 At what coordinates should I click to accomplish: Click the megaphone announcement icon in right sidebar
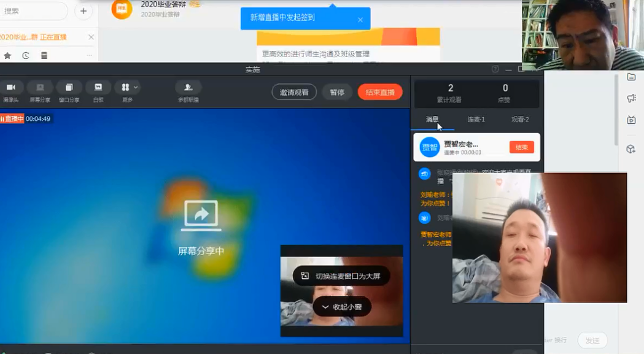click(631, 98)
